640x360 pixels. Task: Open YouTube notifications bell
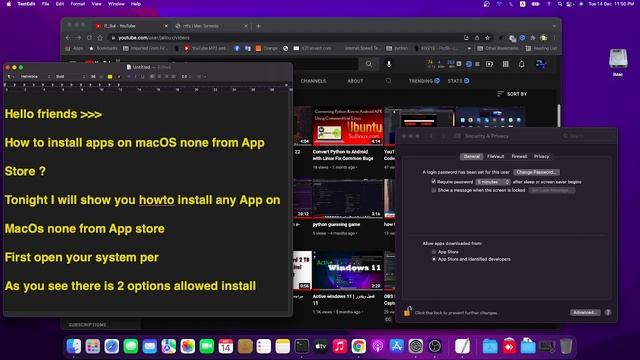point(522,64)
